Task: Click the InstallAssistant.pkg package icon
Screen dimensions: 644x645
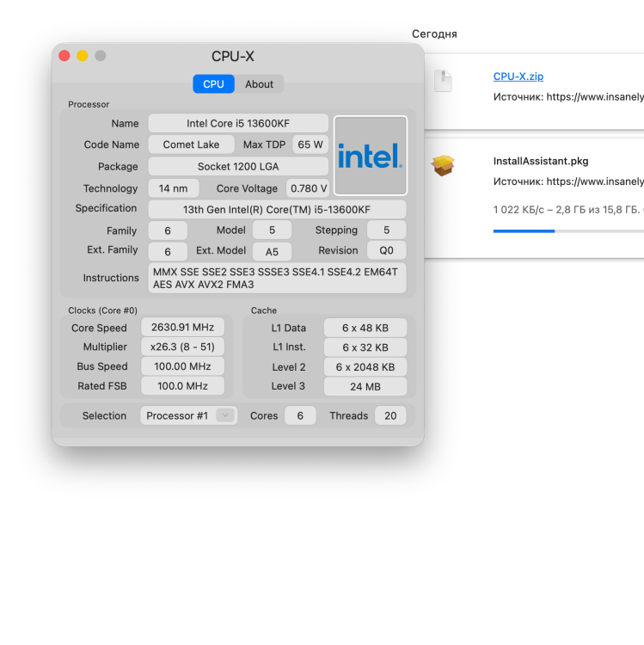Action: 443,165
